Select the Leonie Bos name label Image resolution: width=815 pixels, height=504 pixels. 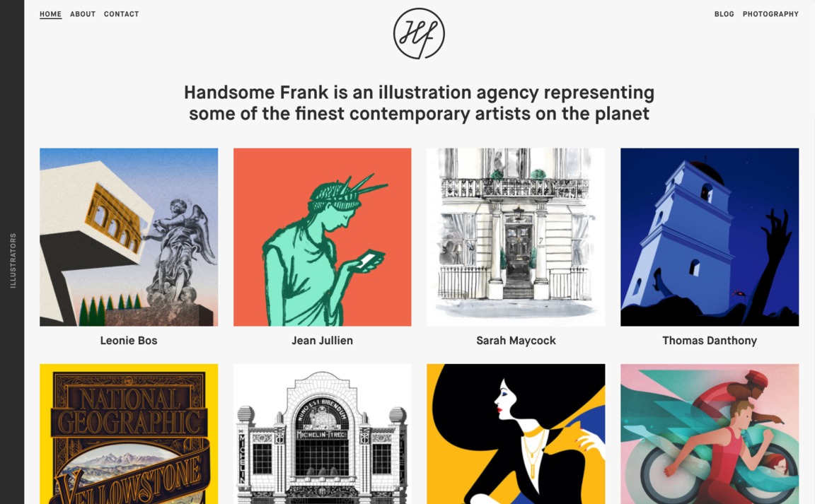coord(129,341)
